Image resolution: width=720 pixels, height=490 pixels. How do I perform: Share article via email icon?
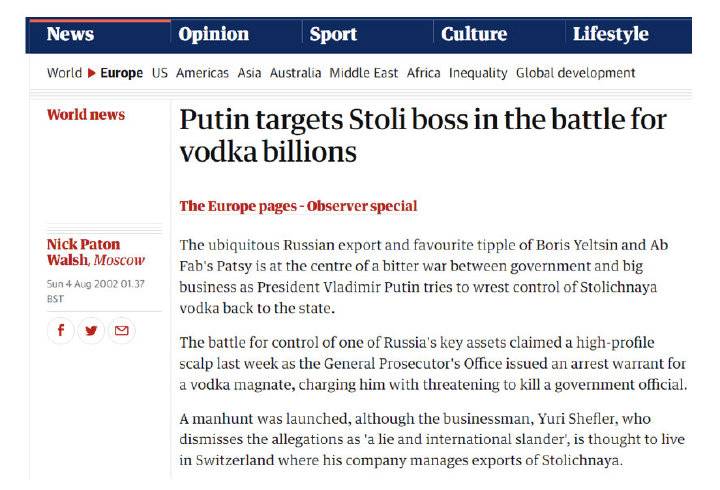point(122,330)
